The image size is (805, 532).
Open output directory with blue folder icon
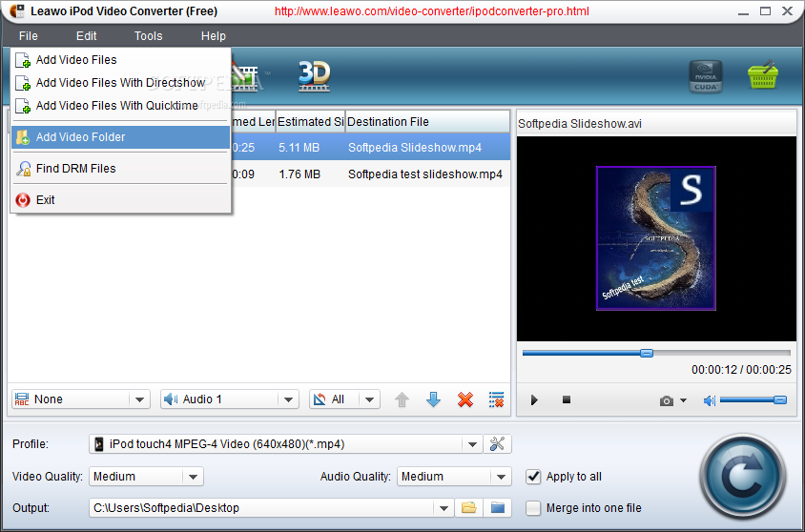tap(498, 508)
